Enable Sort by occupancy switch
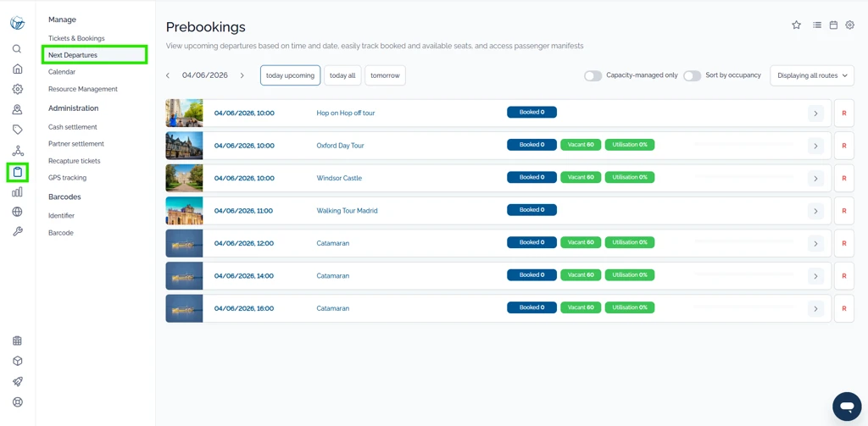 [x=692, y=75]
